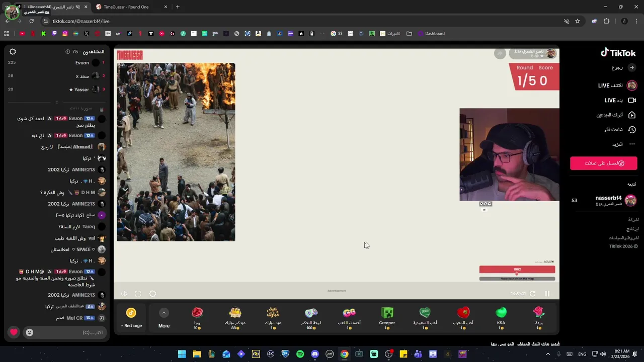This screenshot has height=362, width=644.
Task: Close the TimeGuessr - Round One tab
Action: pos(166,7)
